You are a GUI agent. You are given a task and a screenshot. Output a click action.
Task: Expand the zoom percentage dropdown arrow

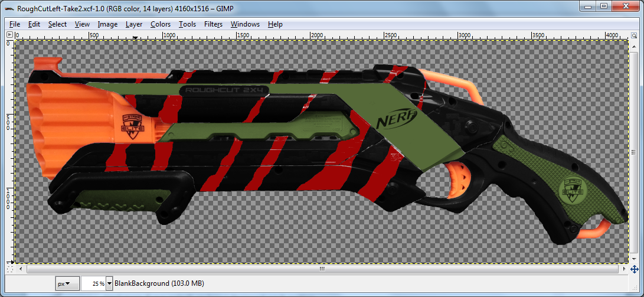[x=109, y=283]
